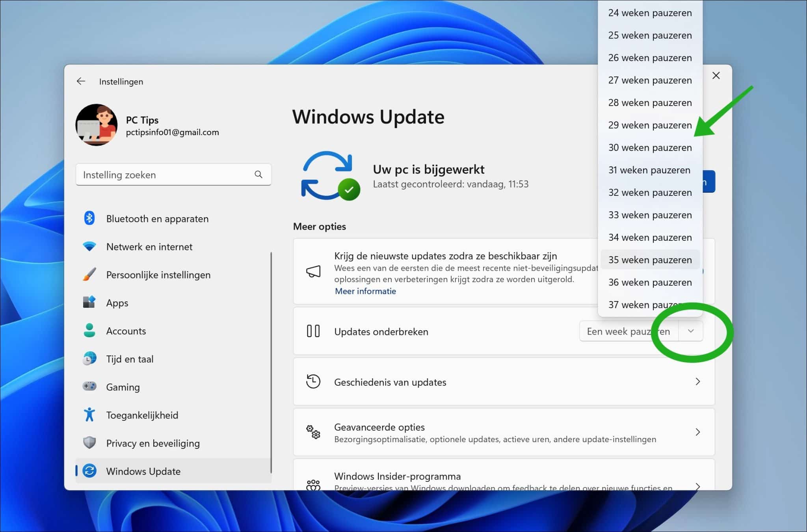Choose 35 weken pauzeren in the dropdown list
The height and width of the screenshot is (532, 807).
point(649,259)
